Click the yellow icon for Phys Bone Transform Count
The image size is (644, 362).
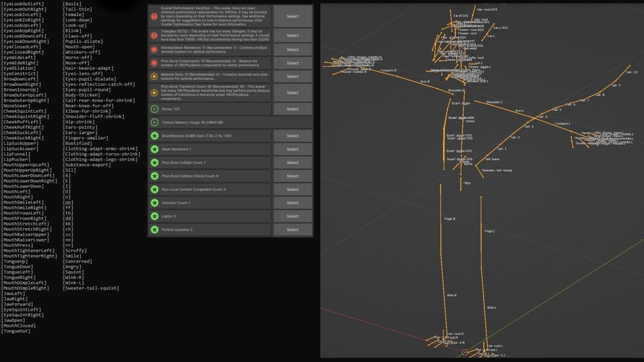154,93
